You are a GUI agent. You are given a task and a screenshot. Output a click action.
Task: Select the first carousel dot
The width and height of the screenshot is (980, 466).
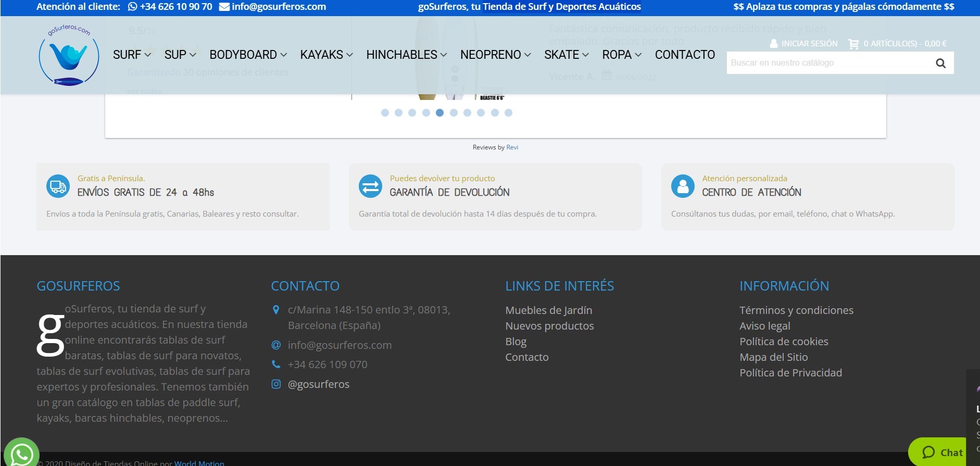385,112
